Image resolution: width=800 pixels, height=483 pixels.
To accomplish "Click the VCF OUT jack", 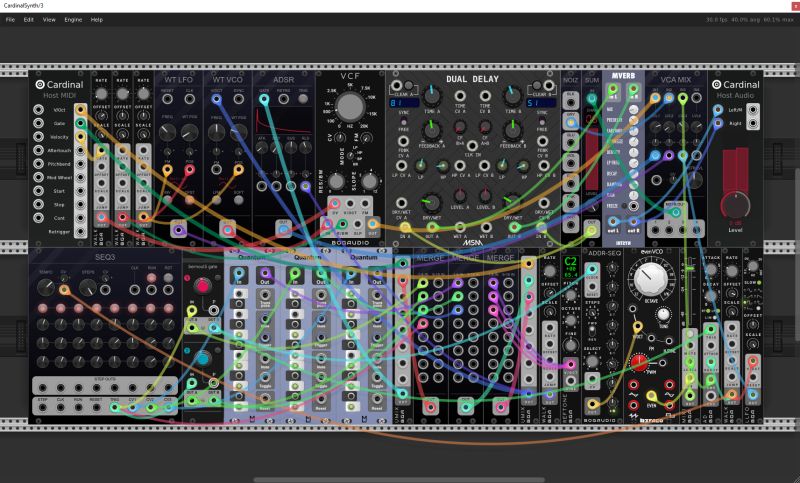I will pyautogui.click(x=373, y=223).
